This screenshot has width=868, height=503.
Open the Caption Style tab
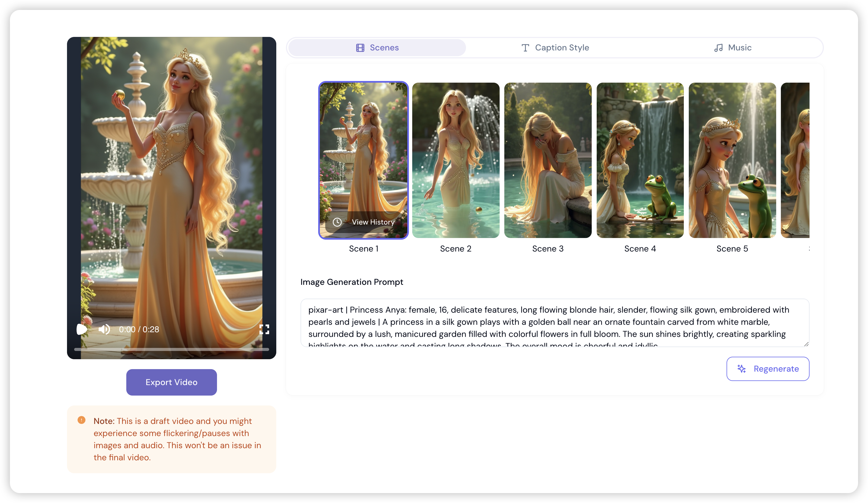555,47
